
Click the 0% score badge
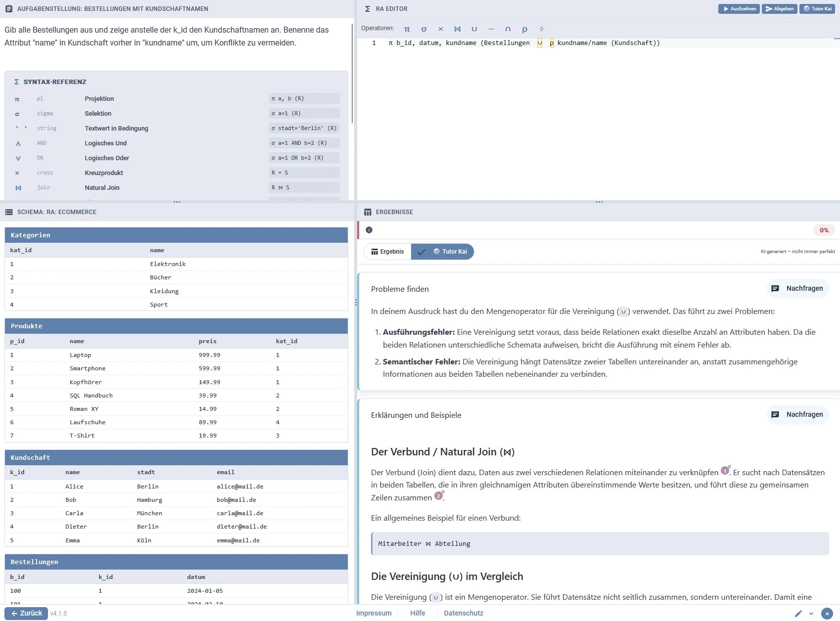824,230
